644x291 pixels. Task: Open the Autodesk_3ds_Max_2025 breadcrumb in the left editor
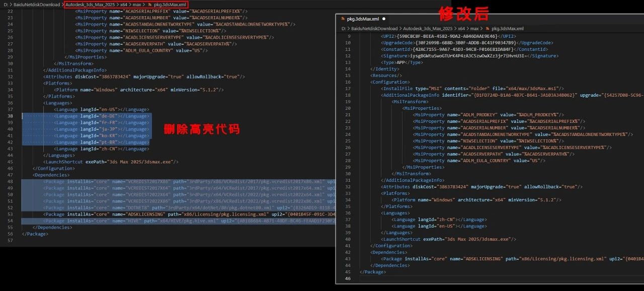[90, 5]
